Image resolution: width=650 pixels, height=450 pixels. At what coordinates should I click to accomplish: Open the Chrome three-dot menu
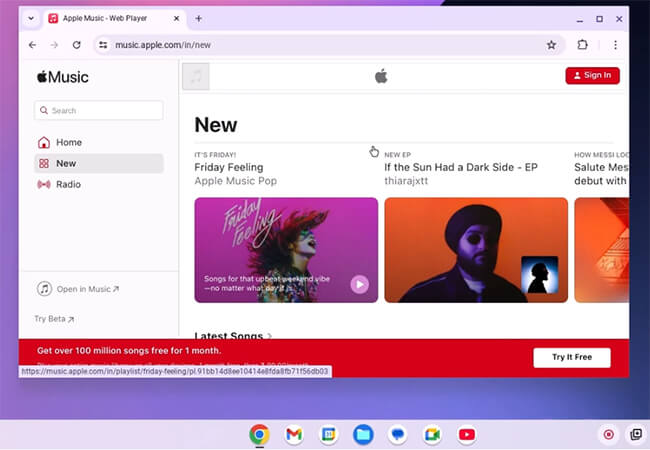click(x=615, y=45)
